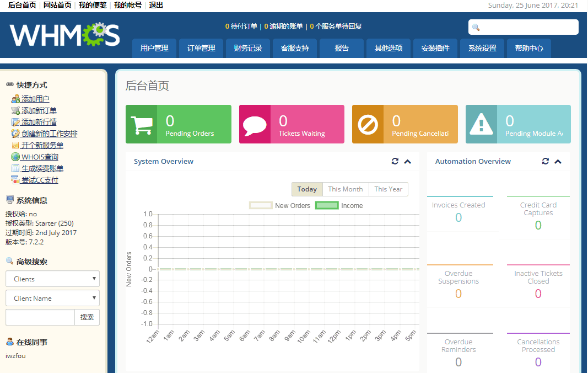Collapse the System Overview panel
This screenshot has height=373, width=588.
click(408, 161)
